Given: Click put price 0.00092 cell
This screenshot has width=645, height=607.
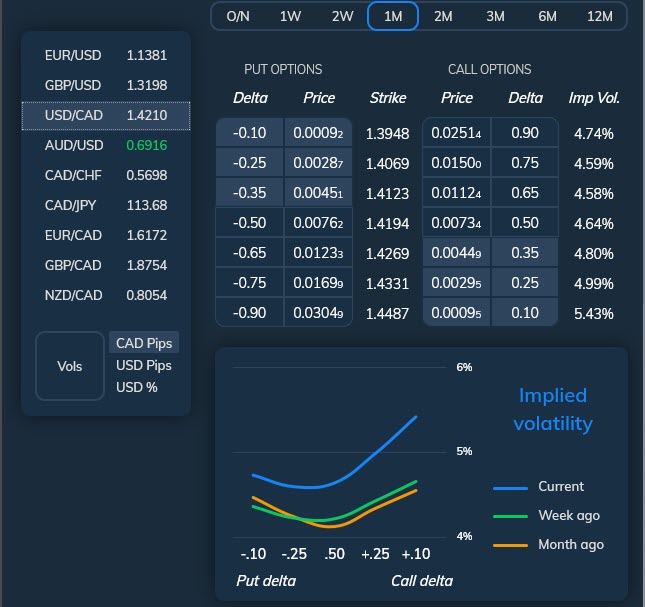Looking at the screenshot, I should [318, 133].
